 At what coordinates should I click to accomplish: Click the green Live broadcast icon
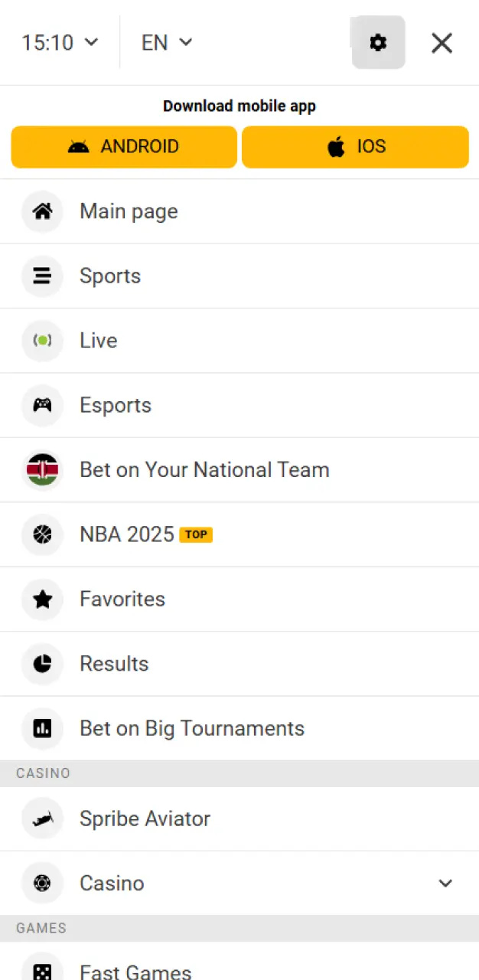tap(42, 341)
